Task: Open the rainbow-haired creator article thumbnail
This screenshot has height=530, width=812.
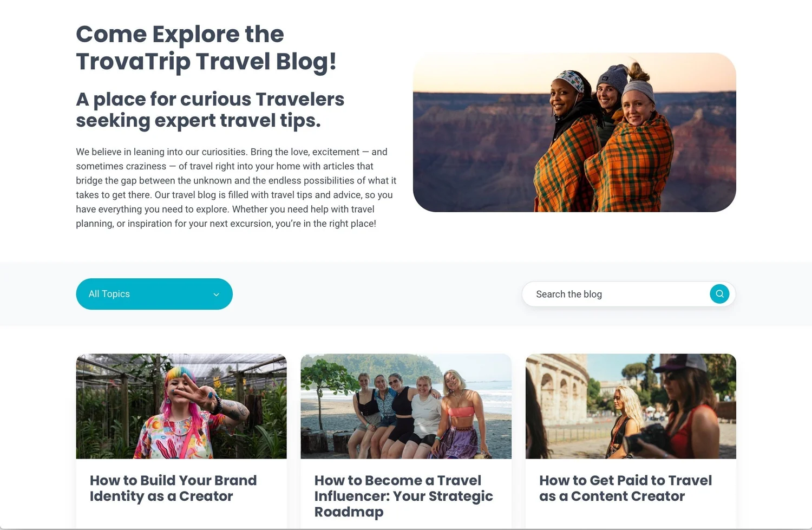Action: tap(181, 406)
